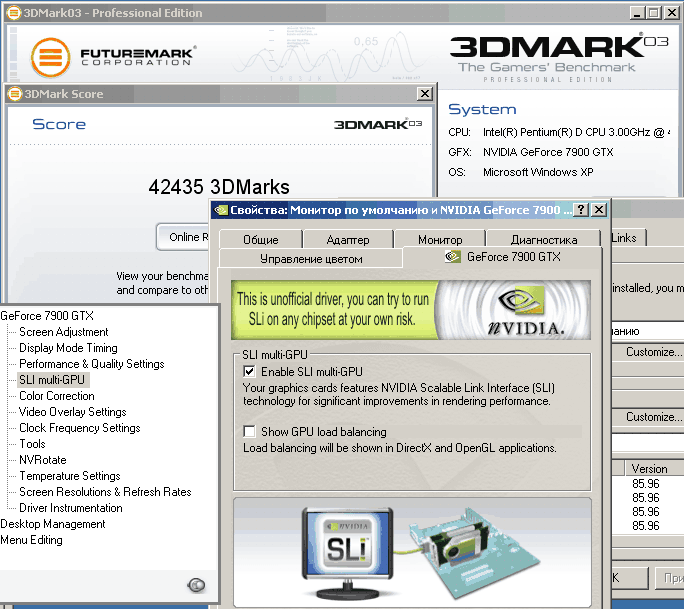Click the 42435 3DMarks score text

coord(219,187)
